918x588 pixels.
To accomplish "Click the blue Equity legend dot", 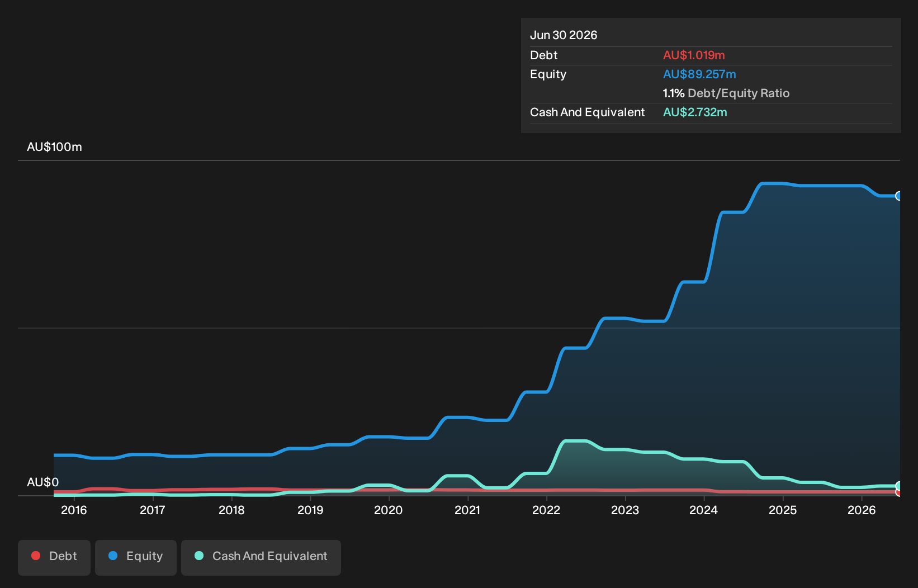I will coord(113,556).
